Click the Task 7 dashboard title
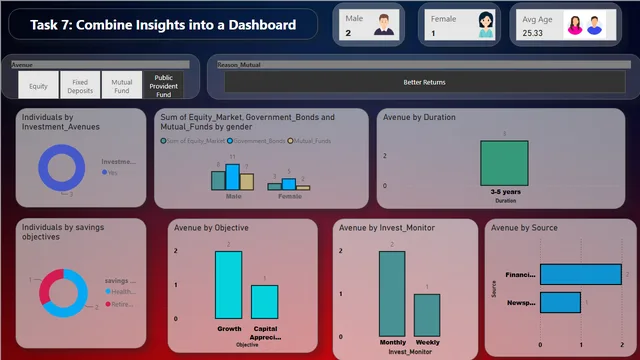This screenshot has width=640, height=360. 163,25
